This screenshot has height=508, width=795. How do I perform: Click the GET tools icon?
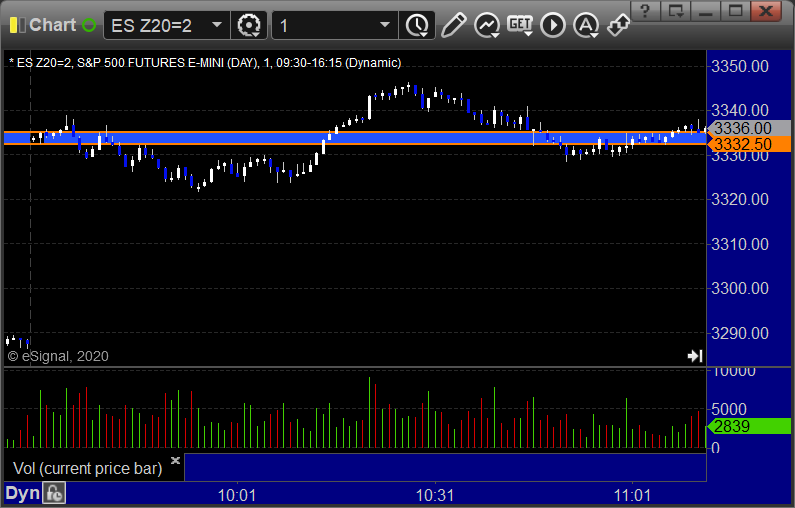click(x=520, y=25)
